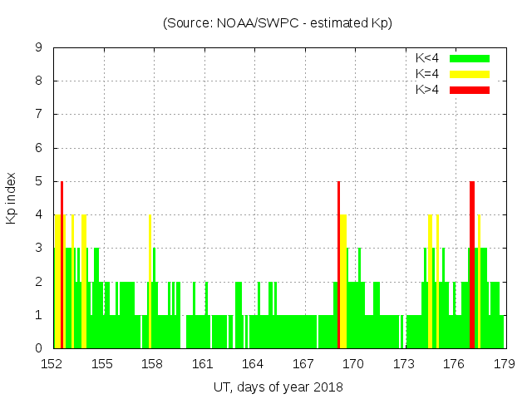Screen dimensions: 532x399
Task: Click the x-axis tick label 158
Action: coord(152,364)
